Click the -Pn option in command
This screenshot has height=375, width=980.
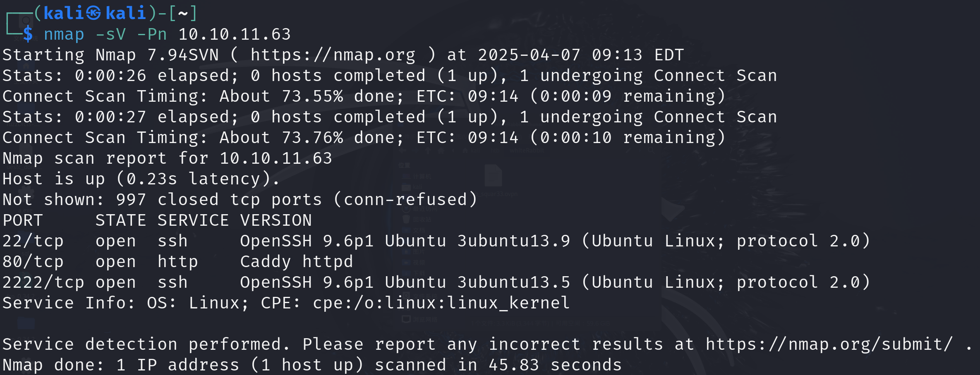pyautogui.click(x=152, y=34)
